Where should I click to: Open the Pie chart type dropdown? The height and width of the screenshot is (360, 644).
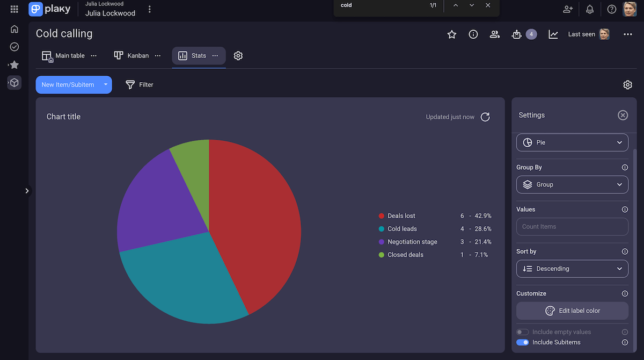[572, 142]
